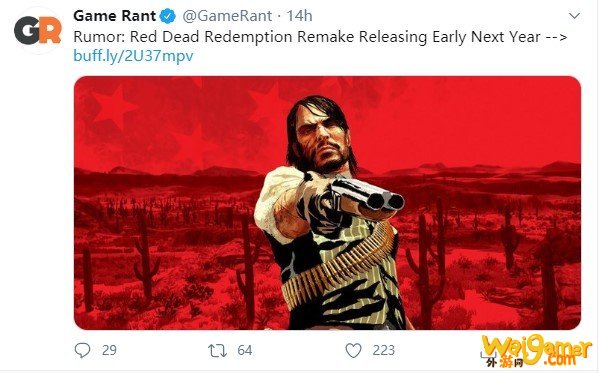Click the Rumor: Red Dead Redemption tweet text
The height and width of the screenshot is (373, 599).
point(320,37)
